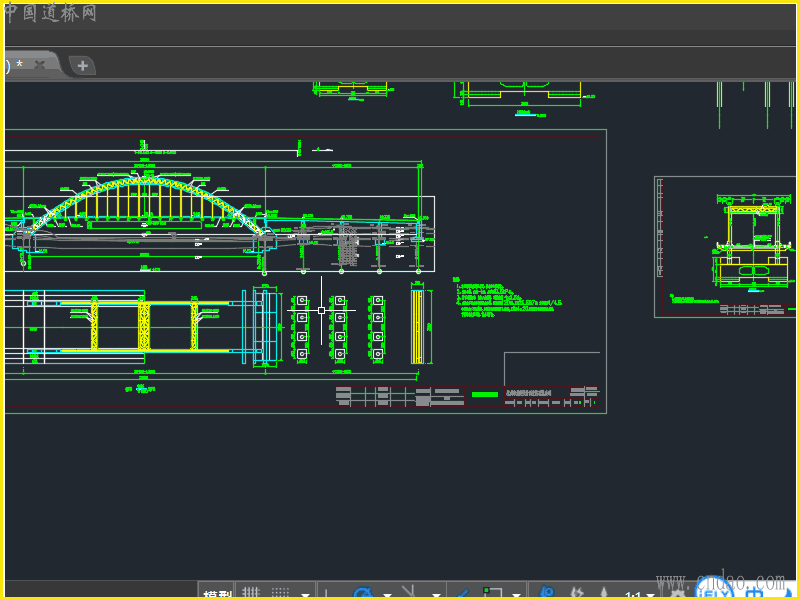The image size is (800, 600).
Task: Toggle polar tracking circular icon
Action: point(364,593)
